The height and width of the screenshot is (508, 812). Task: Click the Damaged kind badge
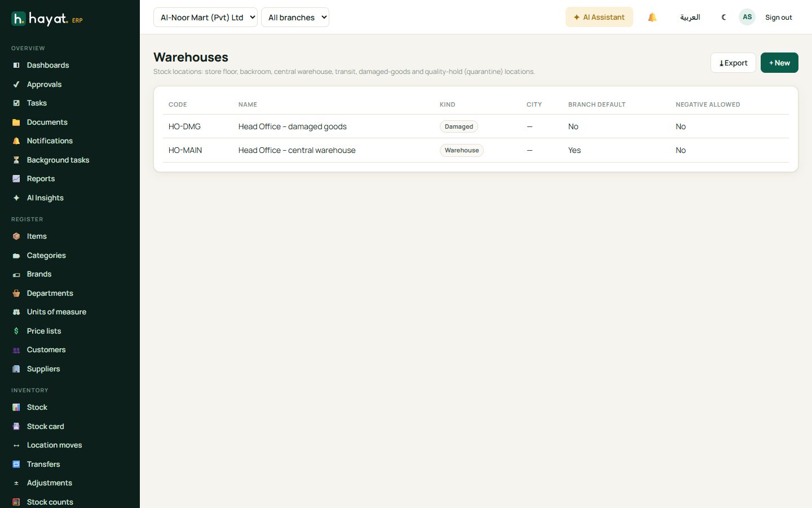coord(458,126)
